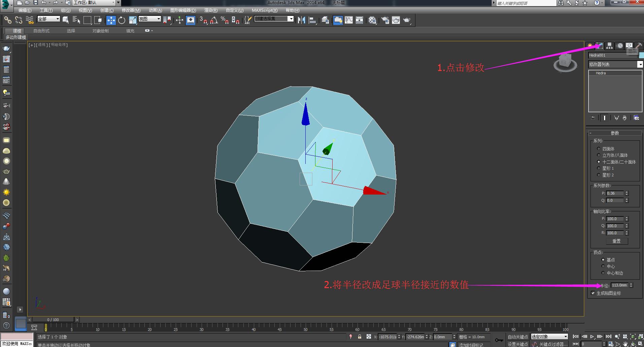The image size is (644, 347).
Task: Click the 重置 button in axial ratio
Action: (617, 241)
